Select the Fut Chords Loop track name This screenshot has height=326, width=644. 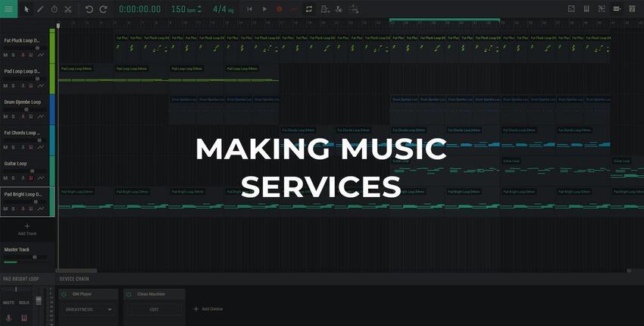pyautogui.click(x=23, y=133)
